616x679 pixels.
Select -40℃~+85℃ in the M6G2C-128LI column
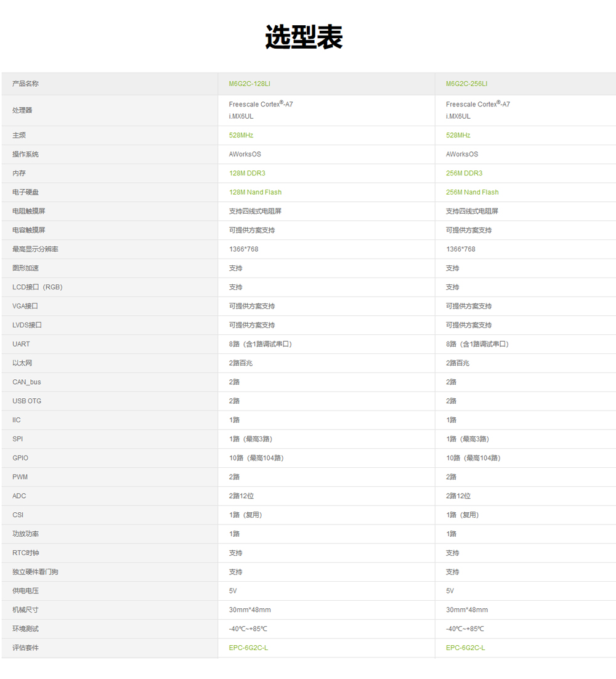pyautogui.click(x=248, y=629)
